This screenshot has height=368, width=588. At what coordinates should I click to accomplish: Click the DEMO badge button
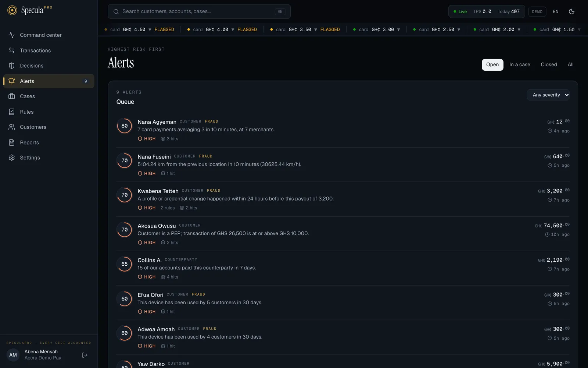click(x=537, y=12)
